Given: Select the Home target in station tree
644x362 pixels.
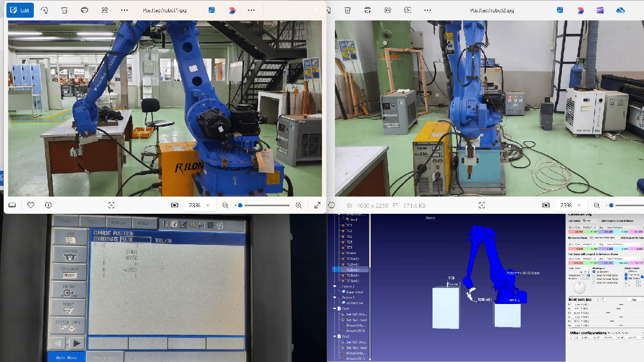Looking at the screenshot, I should [x=350, y=253].
